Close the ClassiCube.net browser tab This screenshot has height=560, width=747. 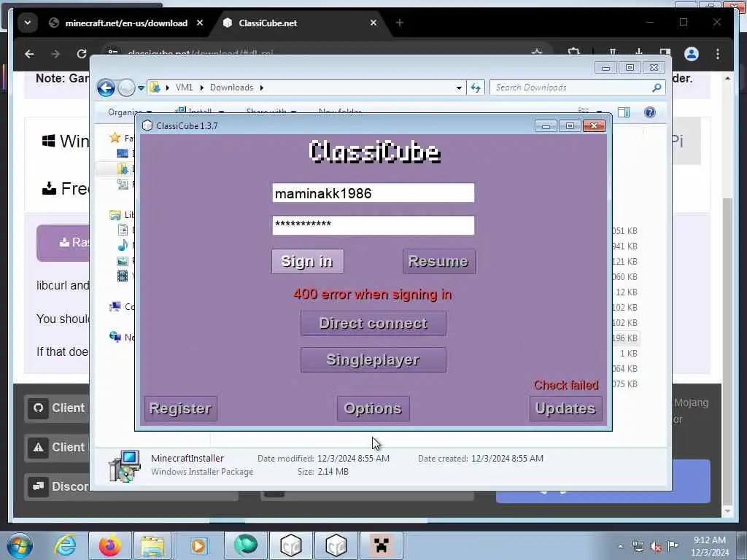click(x=373, y=23)
